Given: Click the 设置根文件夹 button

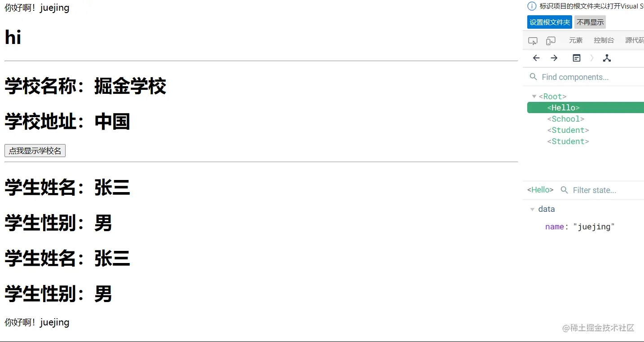Looking at the screenshot, I should click(x=550, y=22).
